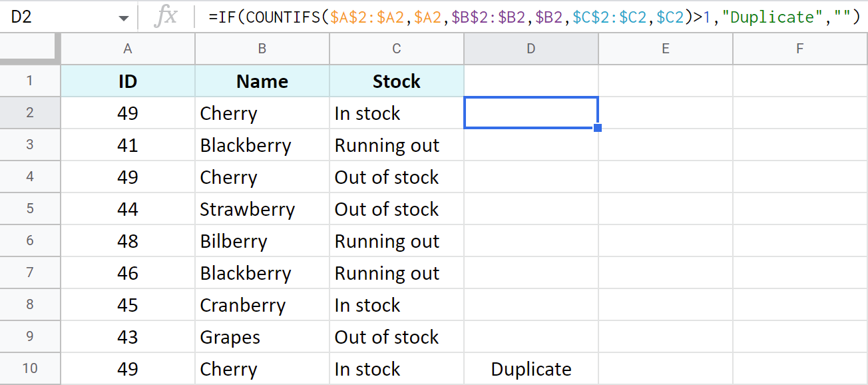Open the Name Box dropdown arrow

pos(123,17)
